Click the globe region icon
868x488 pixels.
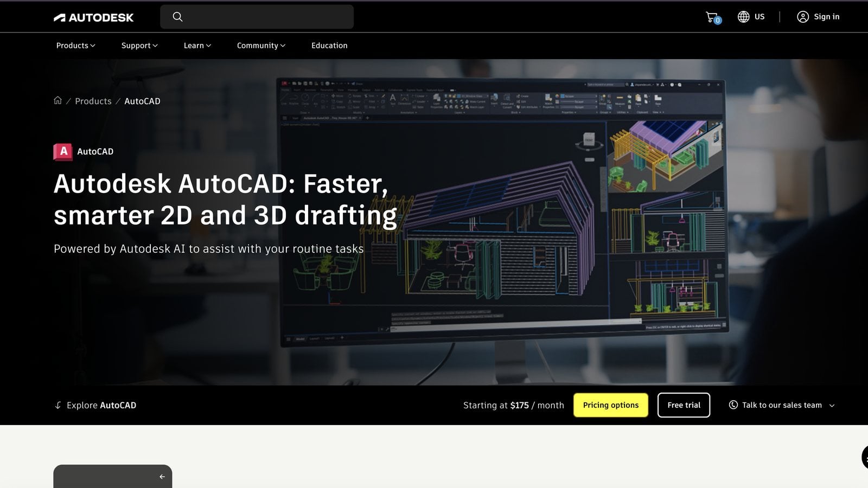(743, 17)
